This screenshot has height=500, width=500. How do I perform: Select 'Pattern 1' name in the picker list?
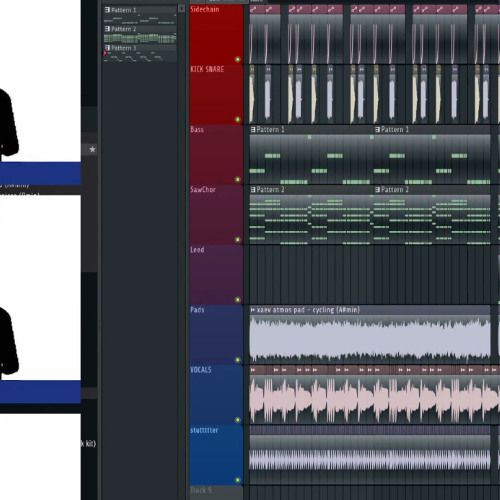coord(124,10)
